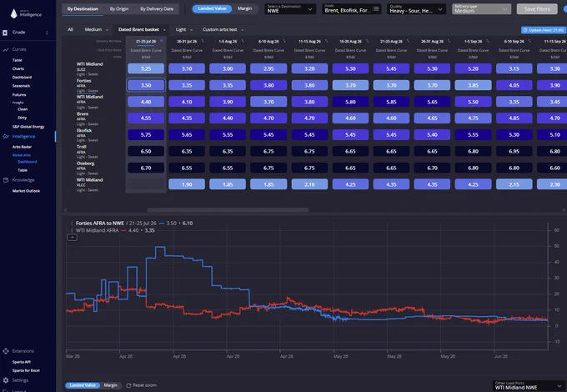Screen dimensions: 567x392
Task: Expand the Medium tab chevron
Action: pos(107,30)
